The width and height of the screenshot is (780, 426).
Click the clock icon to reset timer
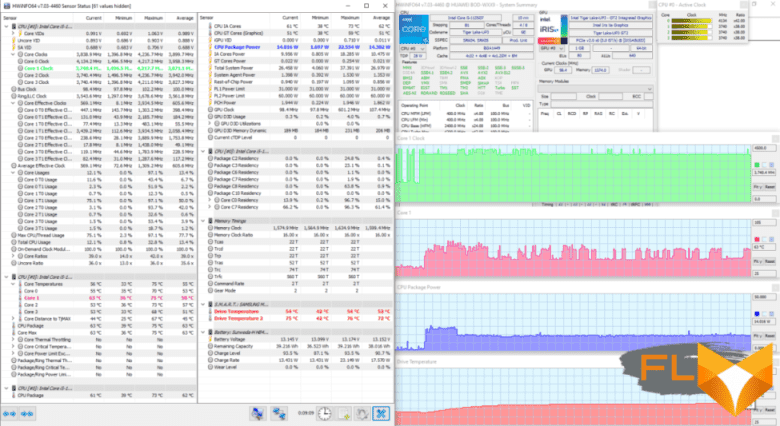coord(325,414)
